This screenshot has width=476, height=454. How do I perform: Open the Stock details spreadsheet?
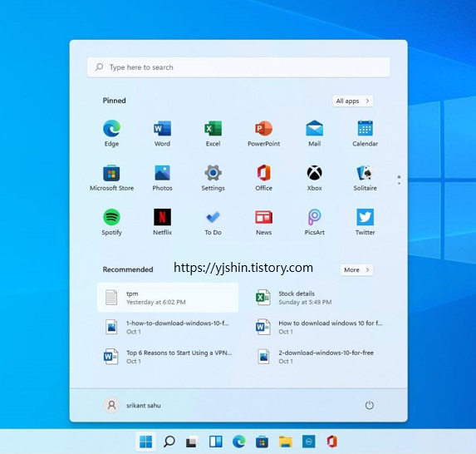(320, 298)
